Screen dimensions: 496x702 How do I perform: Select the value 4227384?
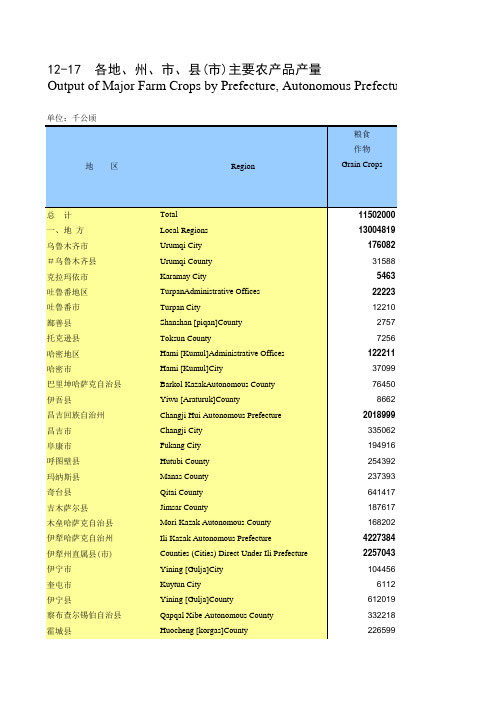(379, 538)
